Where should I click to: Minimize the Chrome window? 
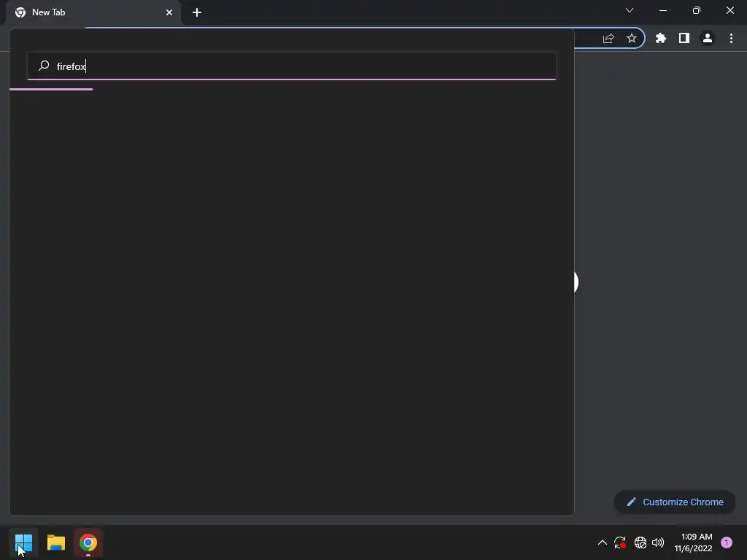pos(662,10)
